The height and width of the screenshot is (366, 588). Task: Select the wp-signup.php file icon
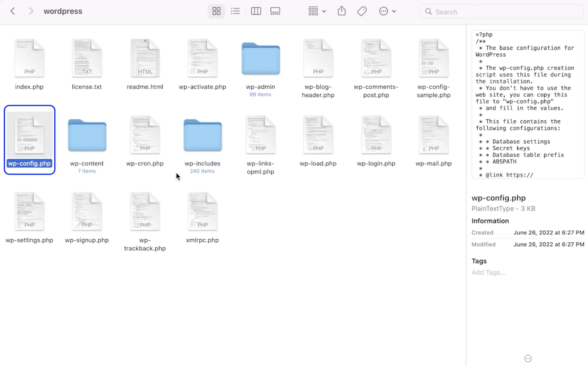click(87, 212)
